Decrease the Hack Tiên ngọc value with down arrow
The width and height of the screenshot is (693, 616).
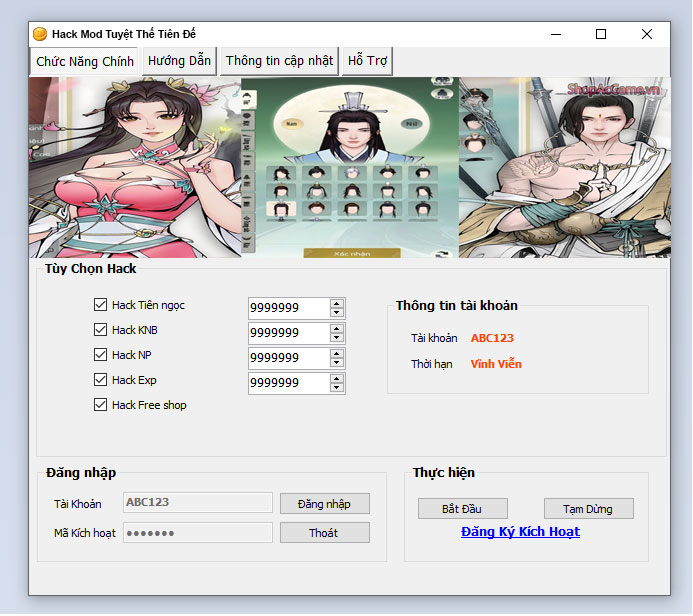tap(337, 313)
